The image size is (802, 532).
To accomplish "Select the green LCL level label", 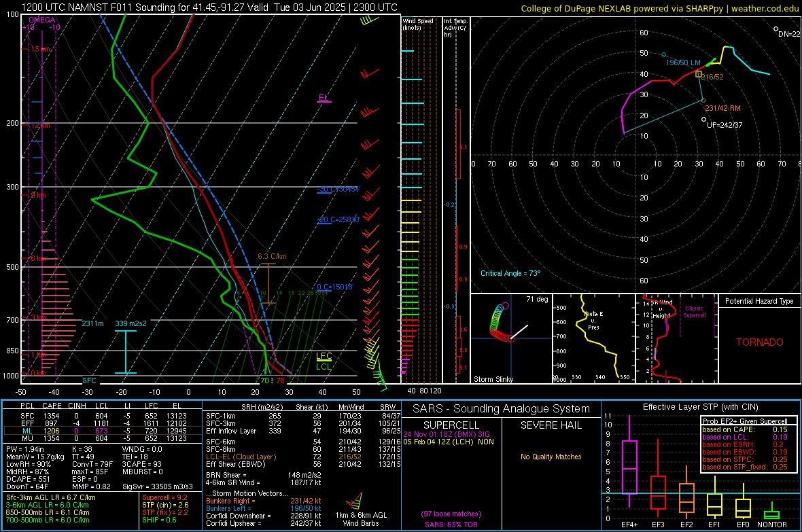I will click(x=324, y=366).
